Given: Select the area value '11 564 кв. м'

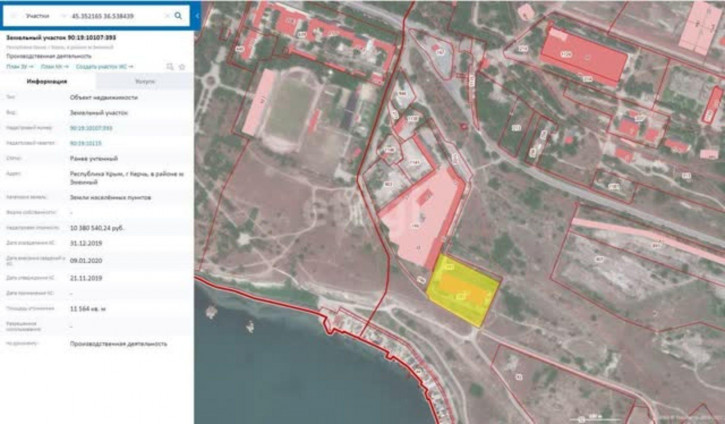Looking at the screenshot, I should (x=88, y=309).
